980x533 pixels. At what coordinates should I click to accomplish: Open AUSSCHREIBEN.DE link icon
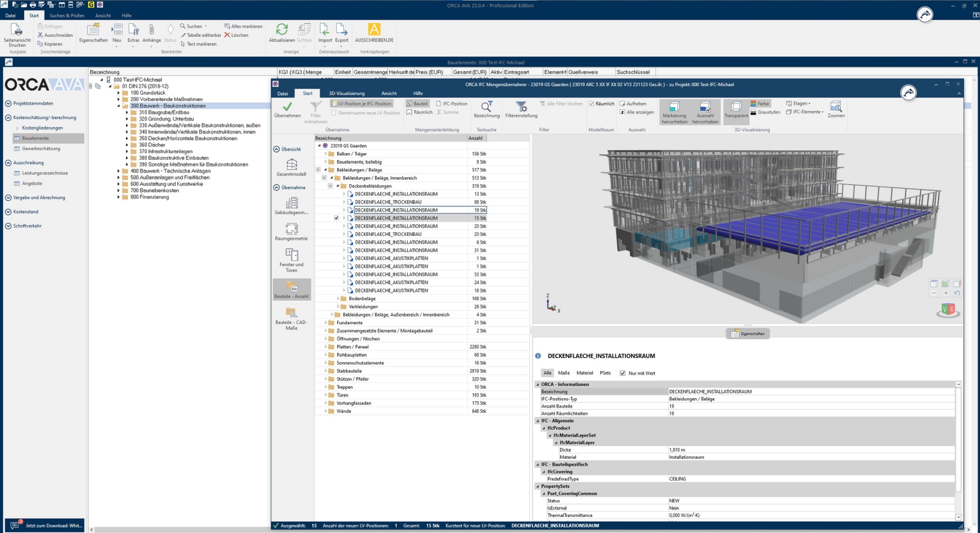click(374, 33)
